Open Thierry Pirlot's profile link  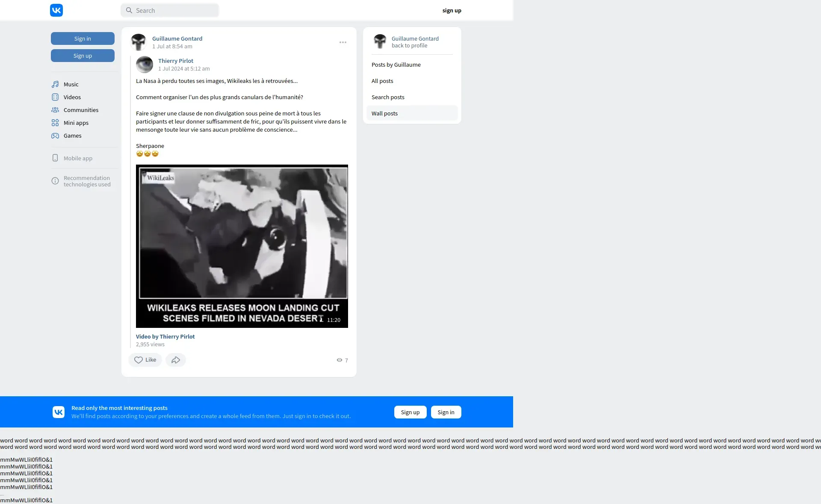[176, 61]
